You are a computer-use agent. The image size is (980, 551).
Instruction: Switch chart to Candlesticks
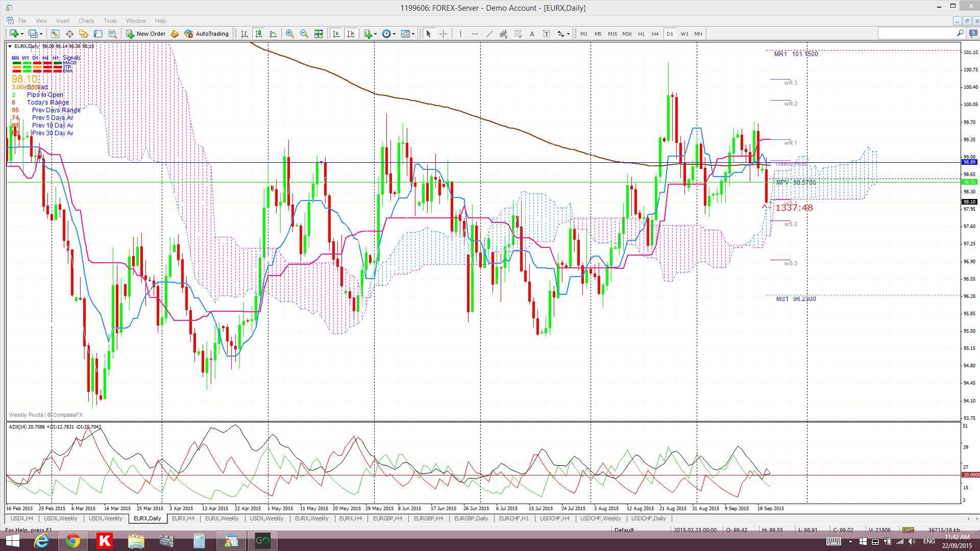coord(259,34)
